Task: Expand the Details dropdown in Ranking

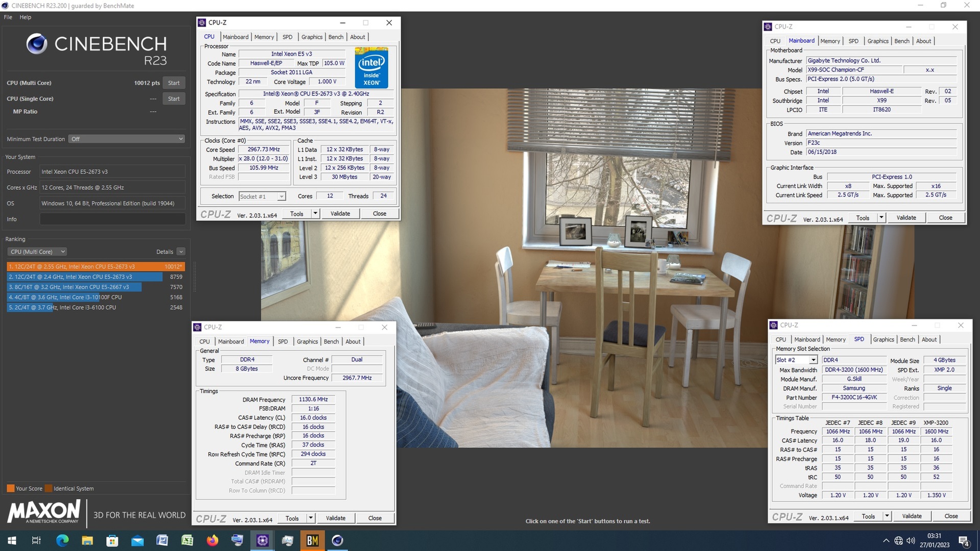Action: click(x=181, y=252)
